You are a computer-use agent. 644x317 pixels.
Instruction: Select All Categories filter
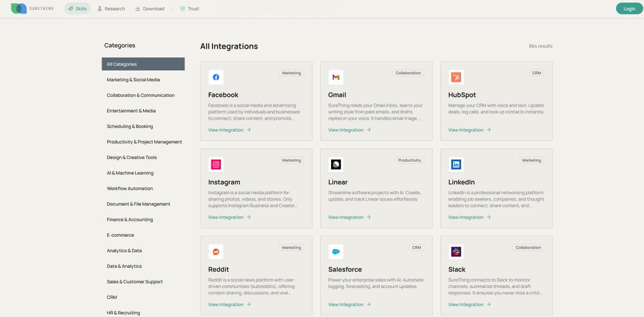(143, 64)
